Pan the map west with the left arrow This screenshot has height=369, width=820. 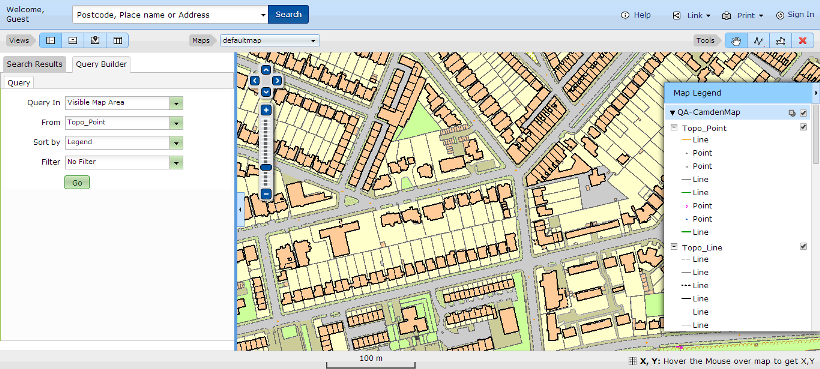255,80
